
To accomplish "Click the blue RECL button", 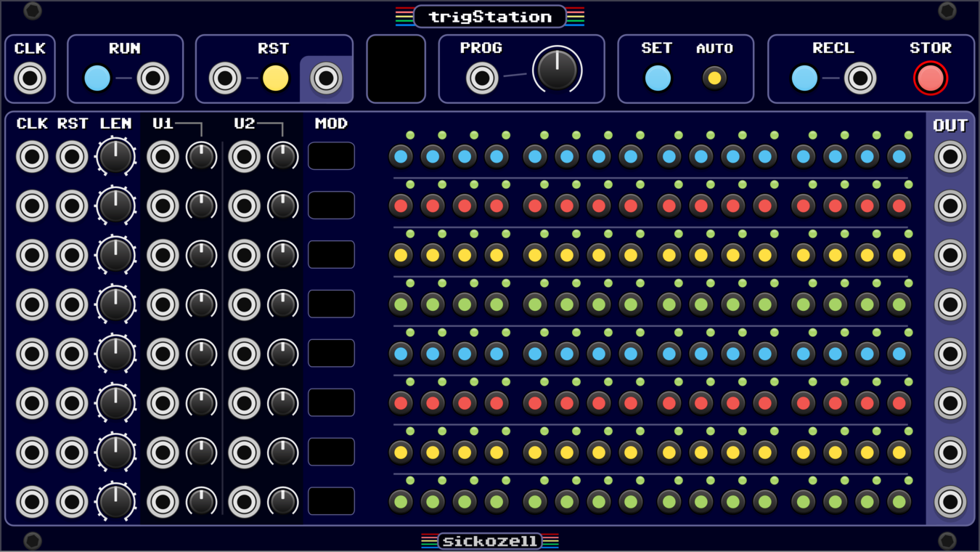I will click(x=804, y=78).
